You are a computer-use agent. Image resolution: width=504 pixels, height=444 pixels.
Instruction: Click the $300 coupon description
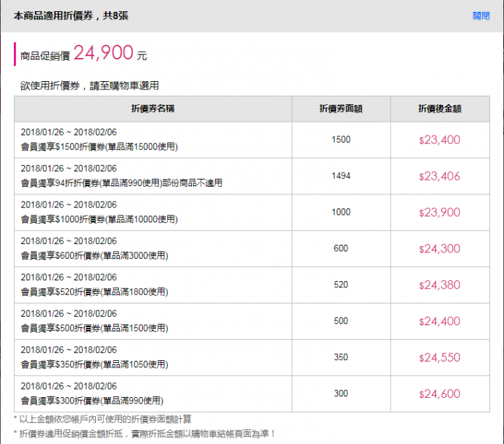[92, 401]
